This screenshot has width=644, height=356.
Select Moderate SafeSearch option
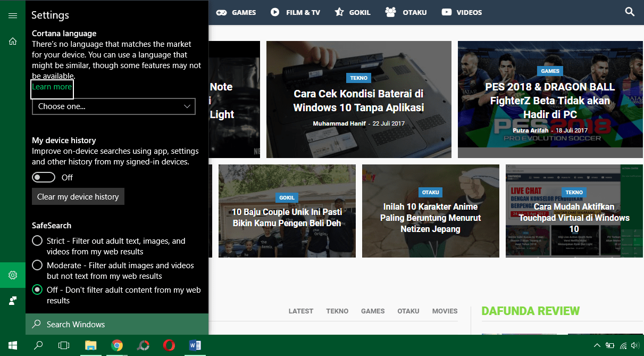37,266
